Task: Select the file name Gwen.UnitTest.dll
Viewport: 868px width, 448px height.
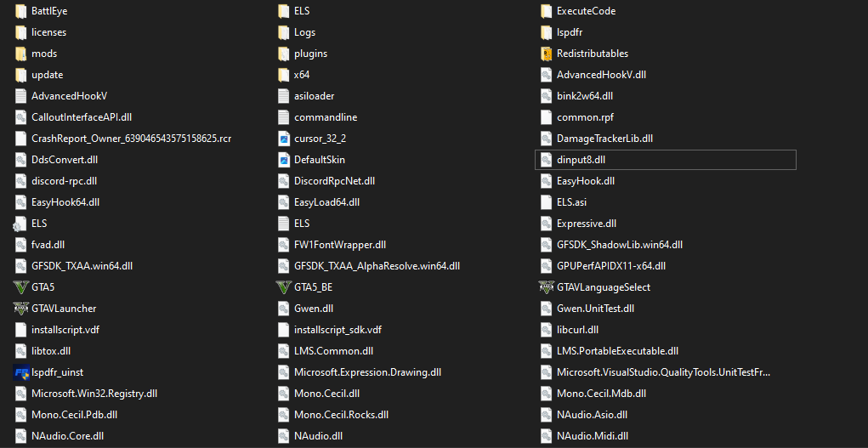Action: (x=596, y=309)
